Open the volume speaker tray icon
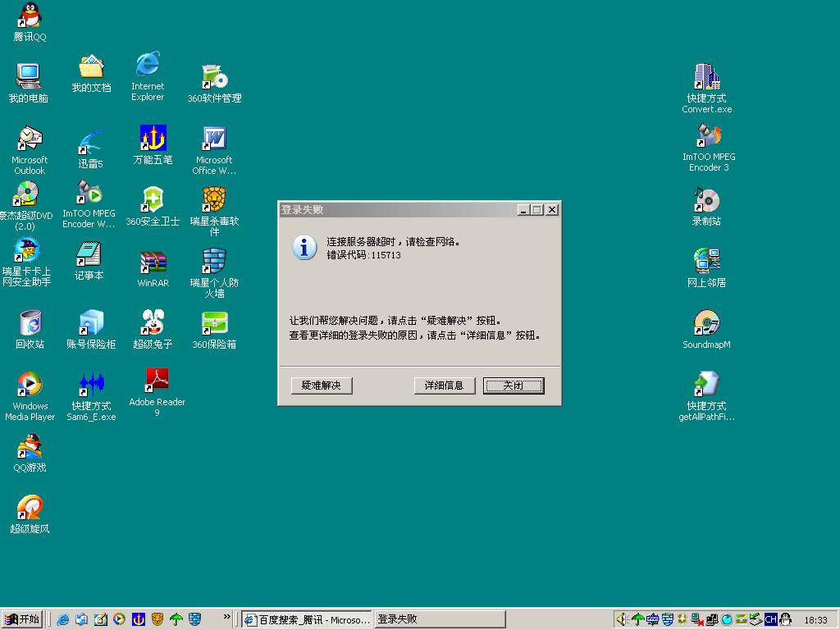The image size is (840, 630). [x=621, y=619]
